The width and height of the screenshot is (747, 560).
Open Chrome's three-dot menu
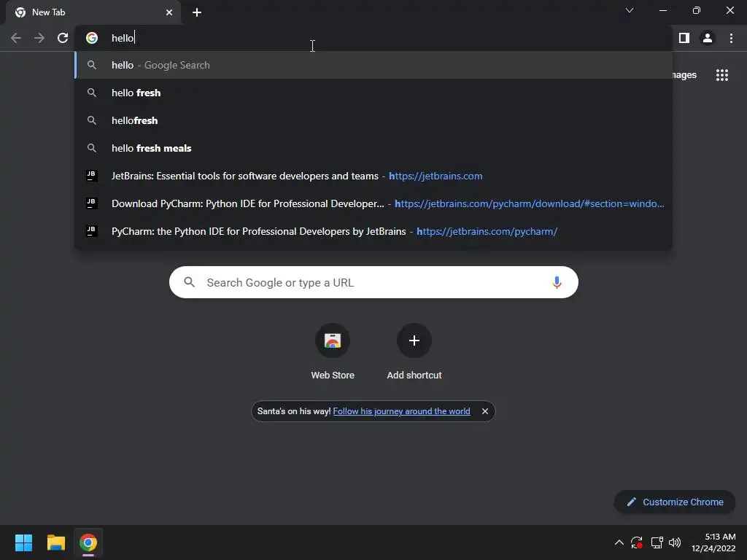[731, 38]
